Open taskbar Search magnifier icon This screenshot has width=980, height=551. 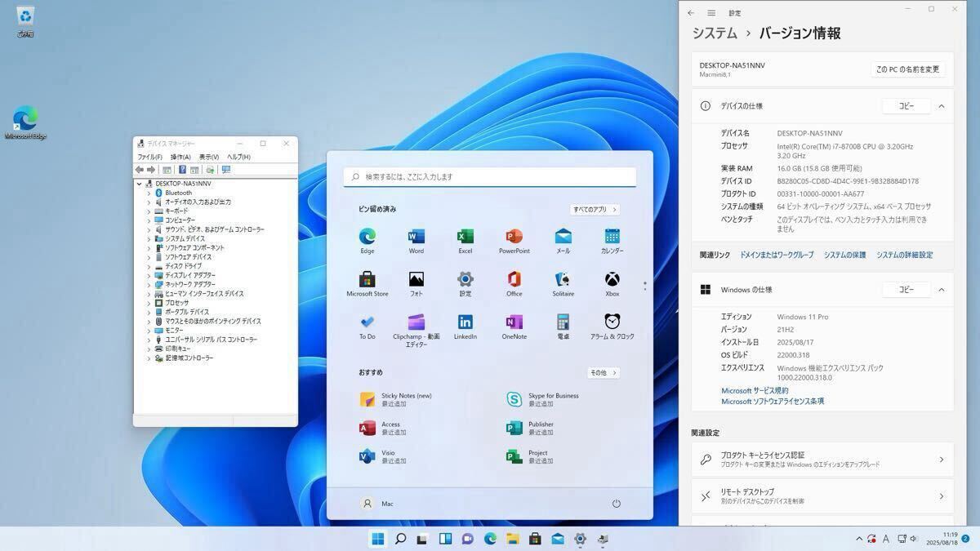400,539
